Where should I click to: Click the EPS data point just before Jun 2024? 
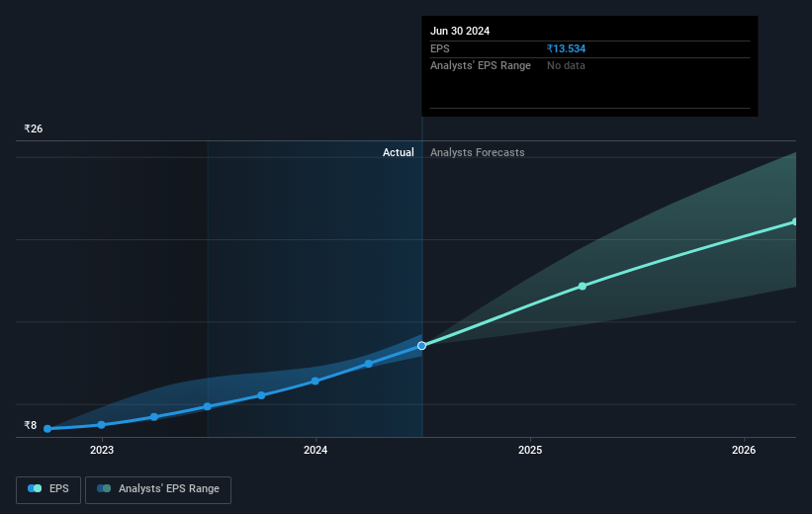(368, 364)
